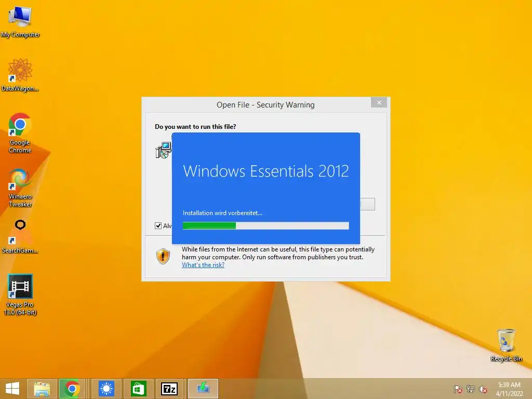Launch Google Chrome from the desktop
Screen dimensions: 532x399
[x=20, y=132]
